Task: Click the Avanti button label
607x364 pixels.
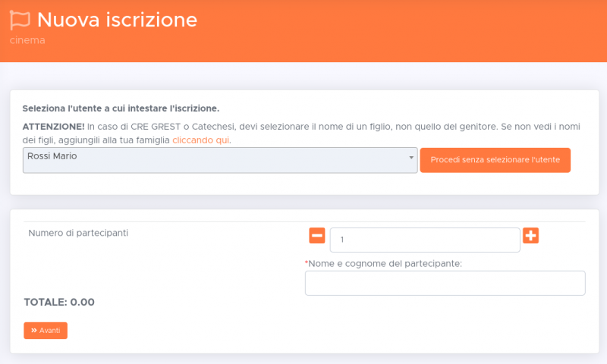Action: pyautogui.click(x=50, y=331)
